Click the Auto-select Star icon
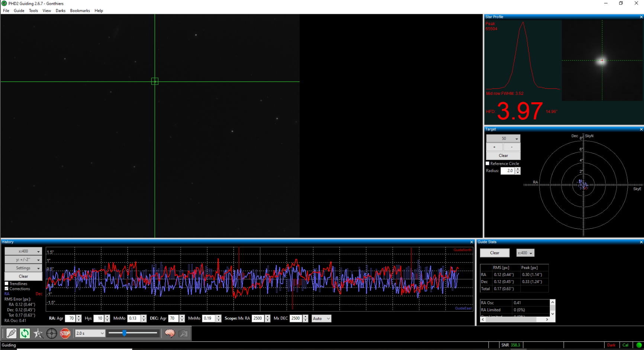 (x=38, y=333)
